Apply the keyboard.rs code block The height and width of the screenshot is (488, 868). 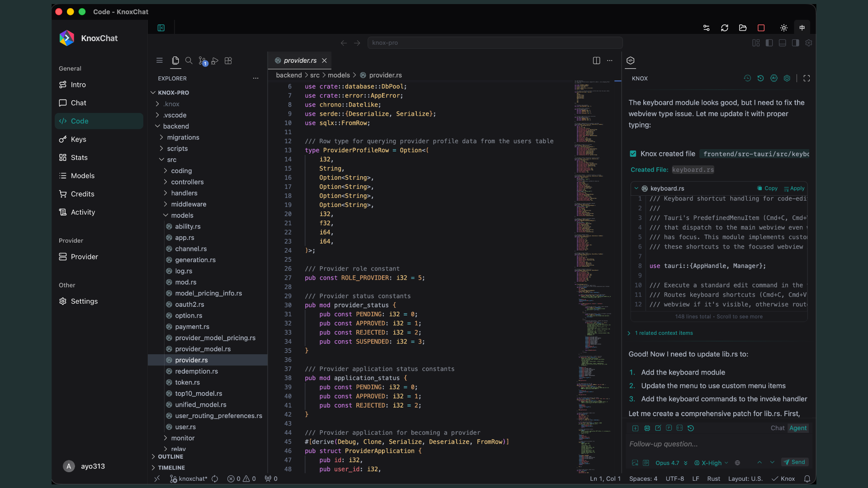[x=794, y=188]
